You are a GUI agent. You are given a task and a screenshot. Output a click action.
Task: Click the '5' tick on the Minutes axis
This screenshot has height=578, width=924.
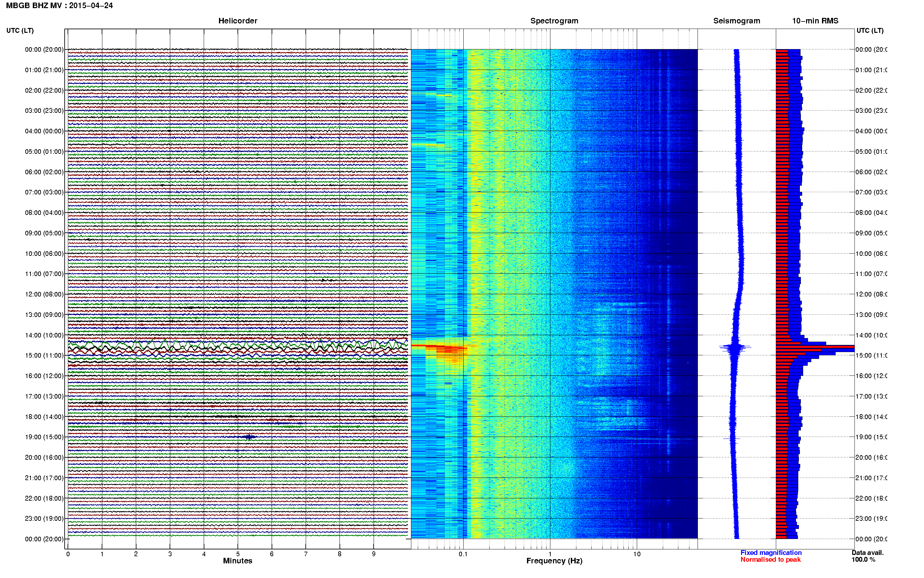238,554
